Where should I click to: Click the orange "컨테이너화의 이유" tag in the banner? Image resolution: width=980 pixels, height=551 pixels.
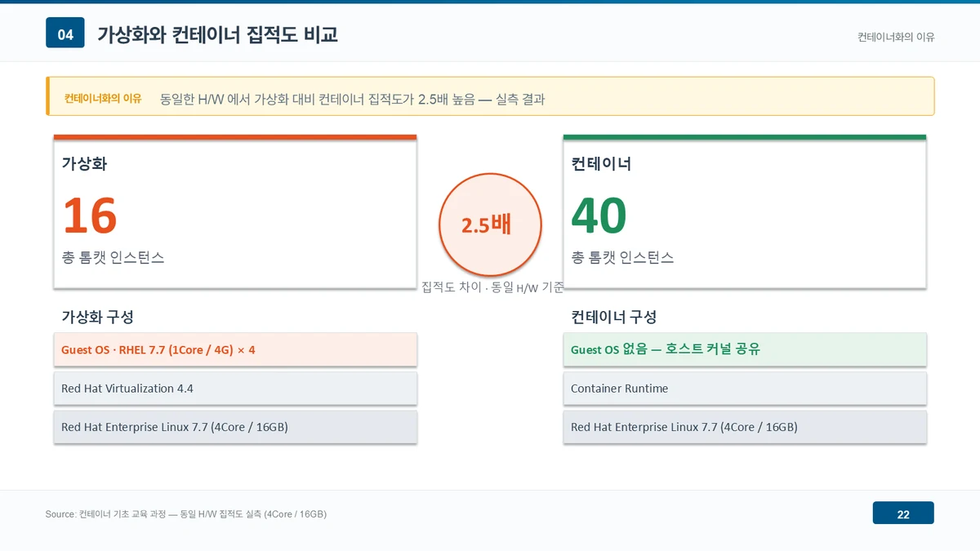coord(103,98)
